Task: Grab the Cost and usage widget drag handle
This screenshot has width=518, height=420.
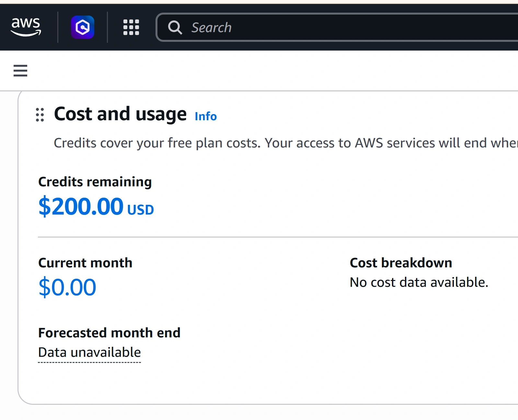Action: [40, 115]
